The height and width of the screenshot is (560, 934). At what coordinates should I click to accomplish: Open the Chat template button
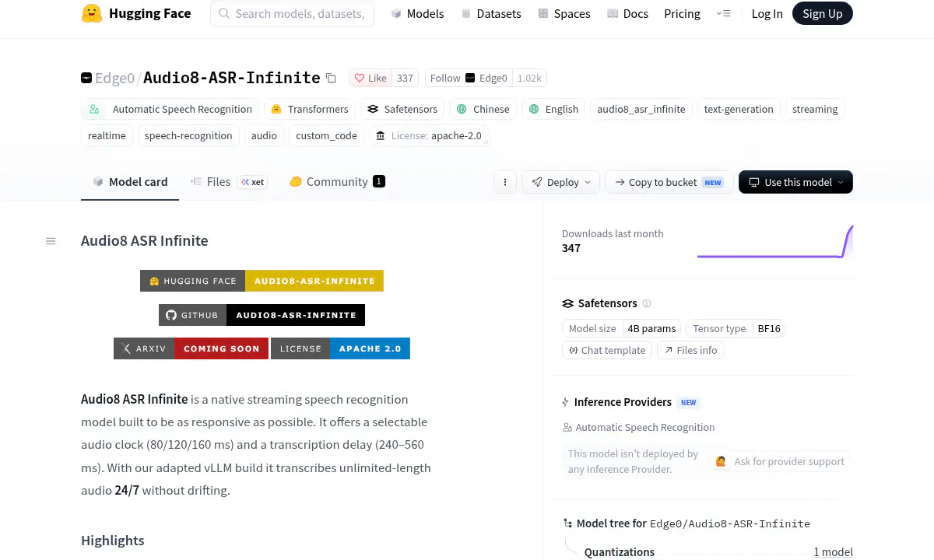607,350
